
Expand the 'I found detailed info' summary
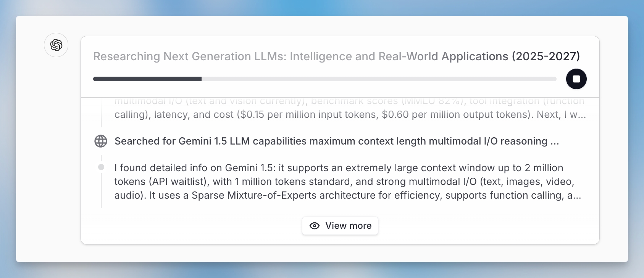(338, 168)
